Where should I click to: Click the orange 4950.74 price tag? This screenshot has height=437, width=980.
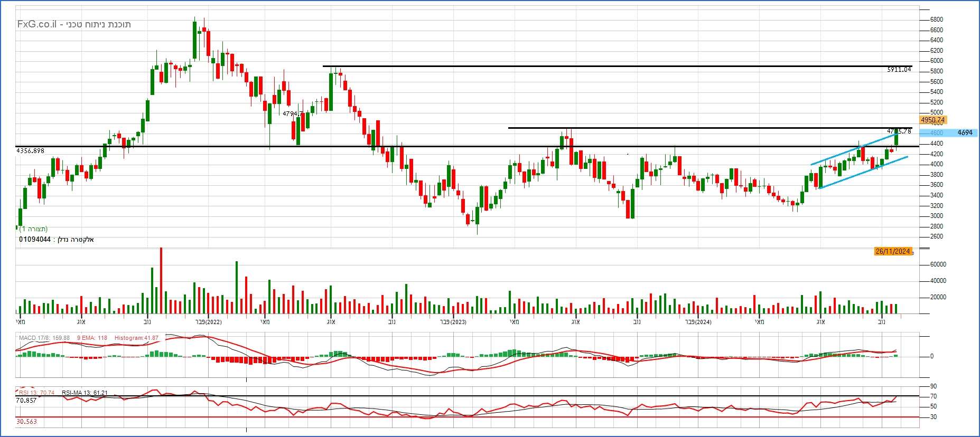pyautogui.click(x=932, y=120)
